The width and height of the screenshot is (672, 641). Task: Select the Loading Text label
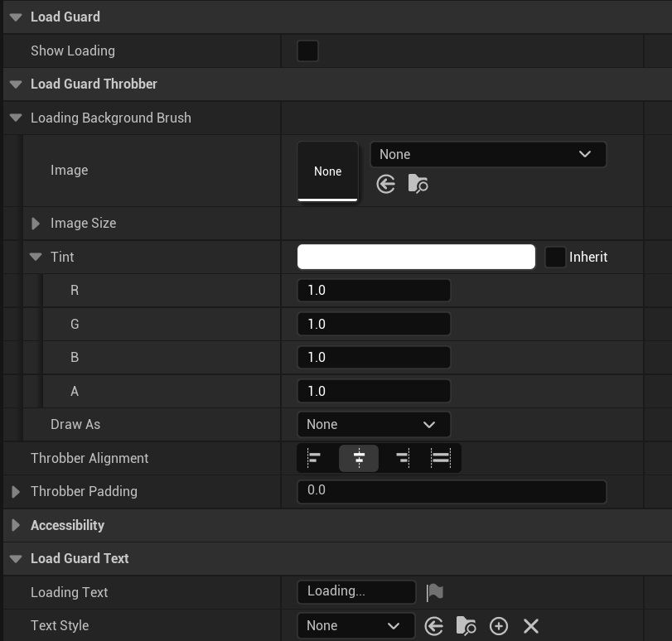[70, 593]
